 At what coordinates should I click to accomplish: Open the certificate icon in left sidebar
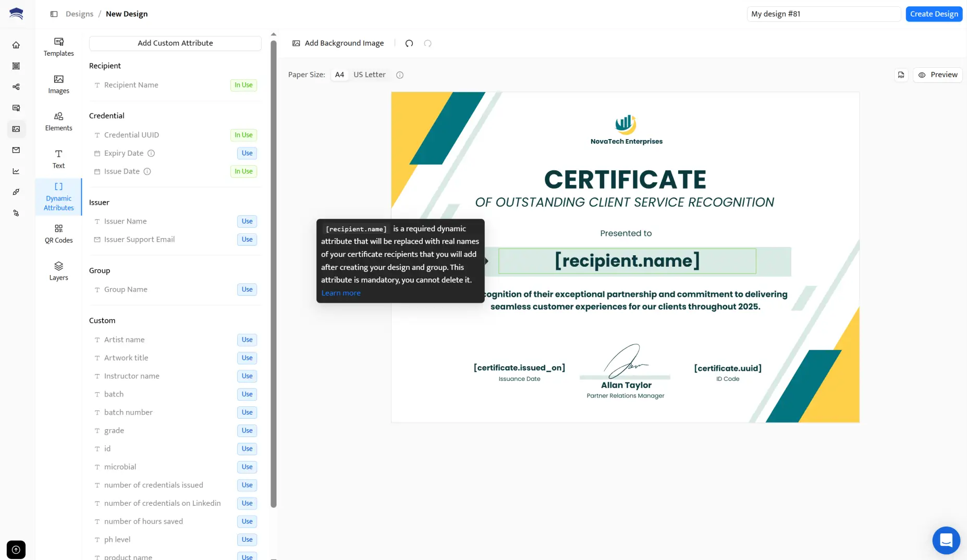click(x=16, y=108)
